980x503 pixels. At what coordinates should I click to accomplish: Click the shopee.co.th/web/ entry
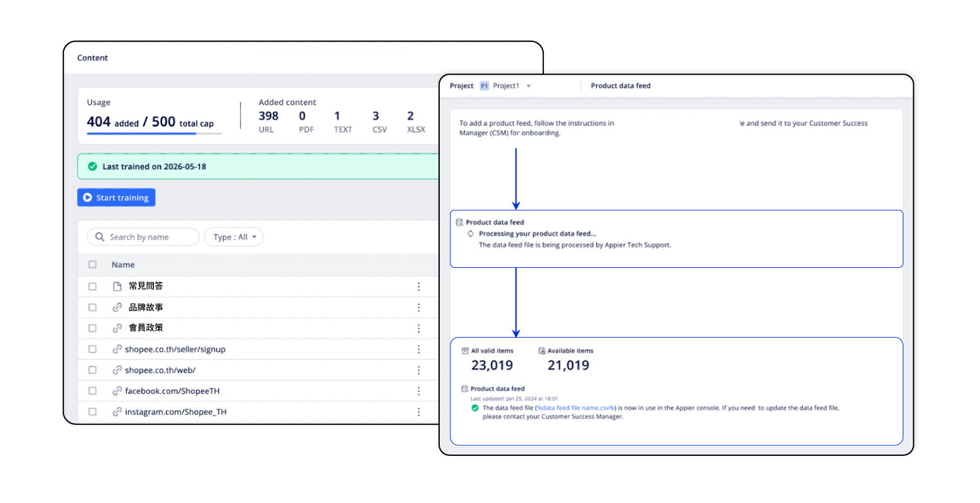[x=160, y=370]
